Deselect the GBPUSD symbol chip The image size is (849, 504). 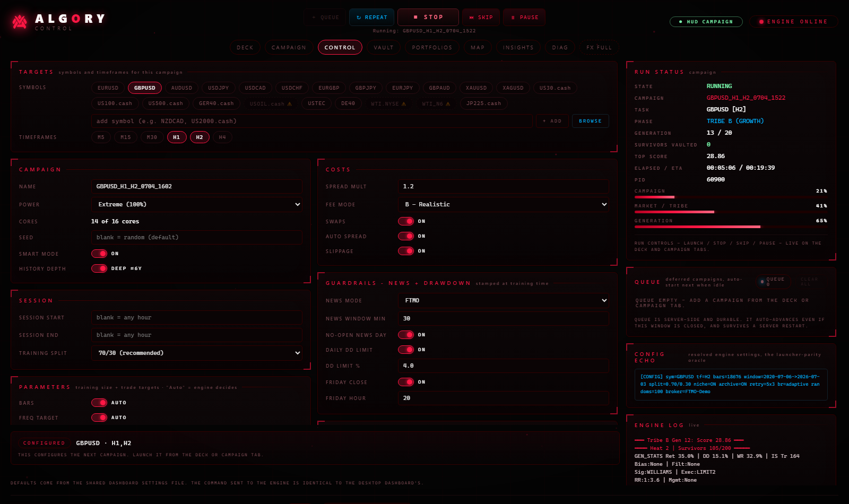click(x=145, y=88)
